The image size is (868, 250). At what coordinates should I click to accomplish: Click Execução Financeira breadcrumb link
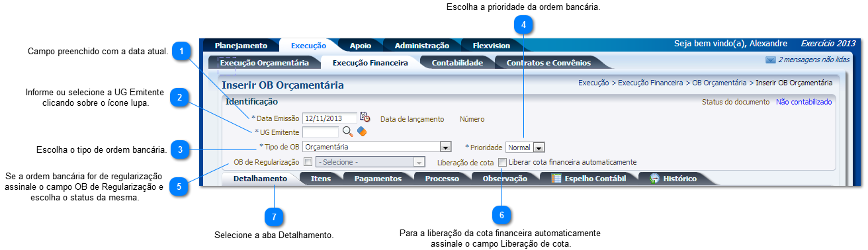click(650, 83)
